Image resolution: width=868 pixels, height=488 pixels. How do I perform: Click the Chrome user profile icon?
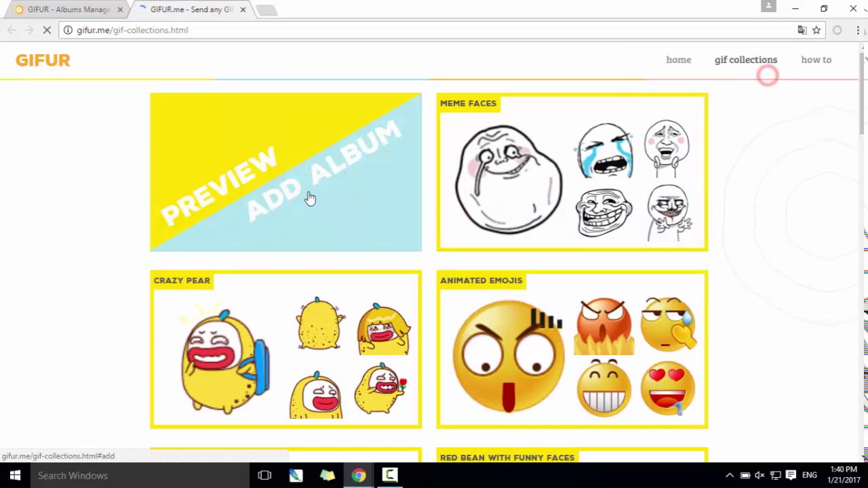pyautogui.click(x=768, y=6)
